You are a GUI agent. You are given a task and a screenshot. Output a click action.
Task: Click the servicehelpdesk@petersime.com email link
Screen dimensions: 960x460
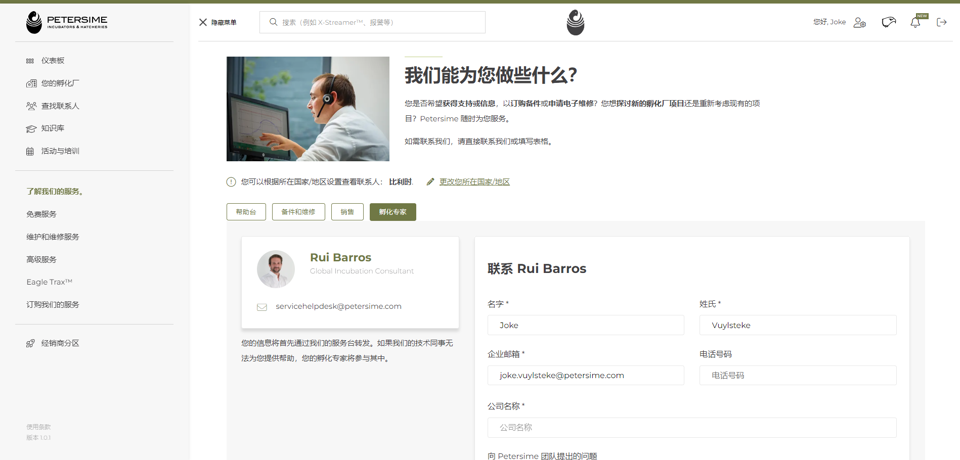tap(338, 306)
